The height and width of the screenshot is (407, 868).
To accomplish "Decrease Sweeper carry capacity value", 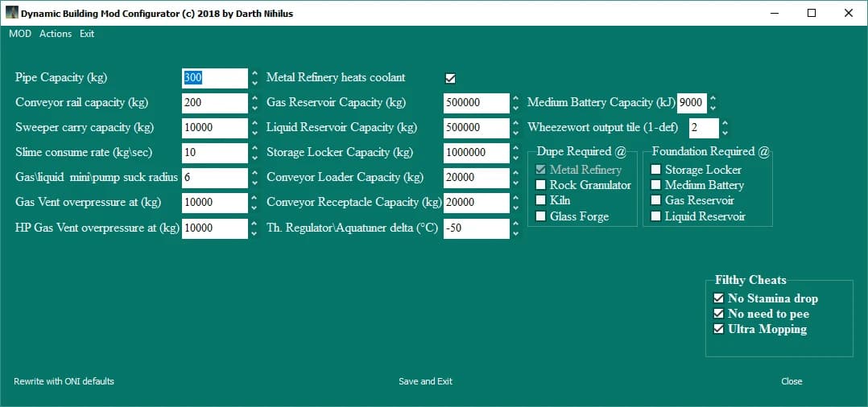I will pyautogui.click(x=254, y=133).
